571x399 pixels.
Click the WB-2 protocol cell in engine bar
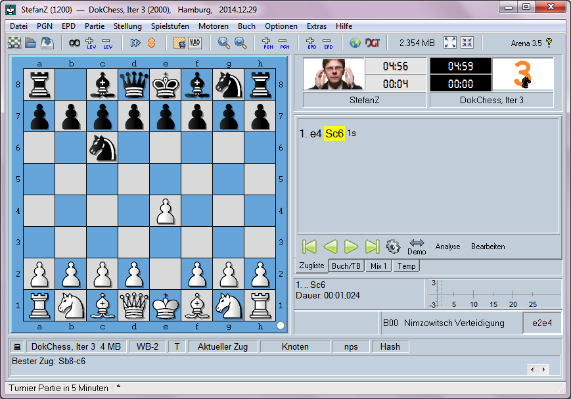147,347
